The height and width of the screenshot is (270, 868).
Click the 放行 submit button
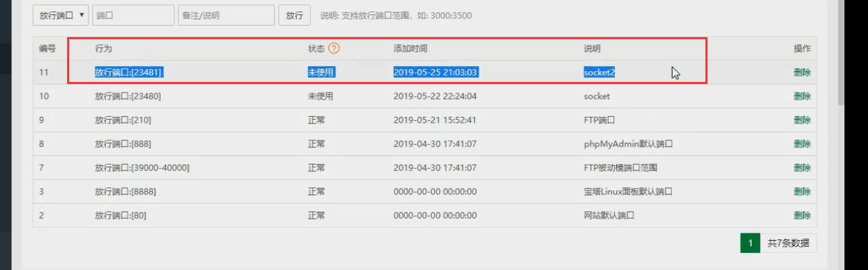click(295, 15)
